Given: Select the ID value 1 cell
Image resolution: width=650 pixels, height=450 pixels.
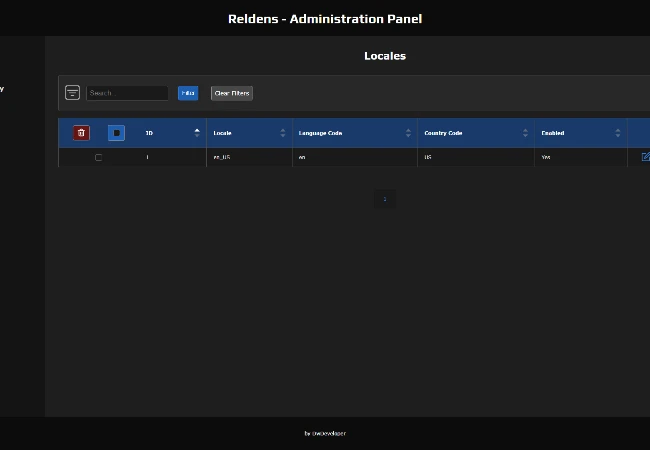Looking at the screenshot, I should click(172, 157).
